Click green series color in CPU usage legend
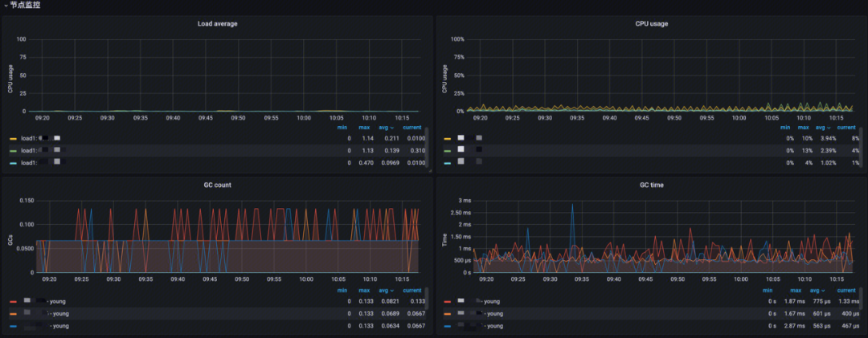Screen dimensions: 868x338 pyautogui.click(x=447, y=150)
